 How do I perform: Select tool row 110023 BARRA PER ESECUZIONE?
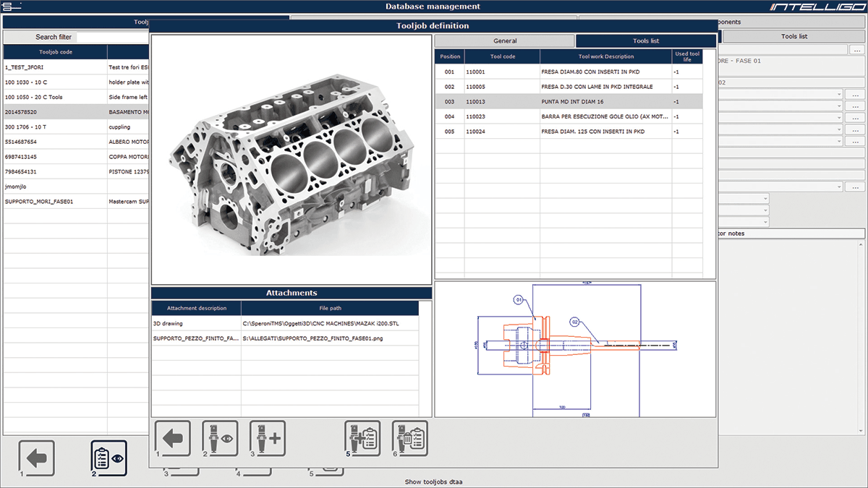(568, 116)
